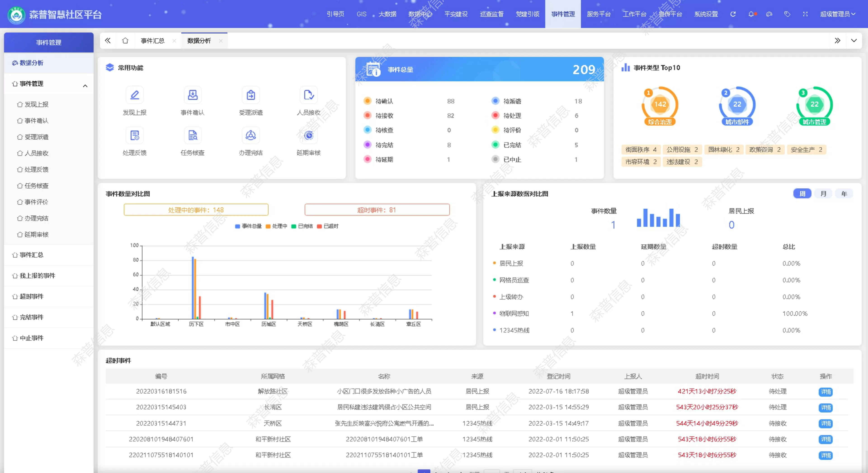Toggle 已超时 legend series
Viewport: 868px width, 473px height.
point(328,226)
